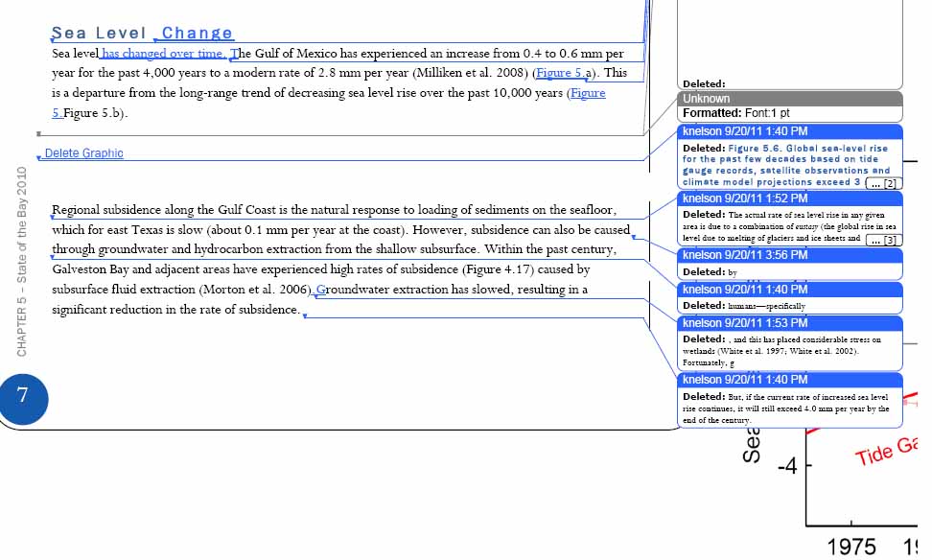This screenshot has height=560, width=932.
Task: Select the 'Sea Level Change' heading
Action: 142,33
